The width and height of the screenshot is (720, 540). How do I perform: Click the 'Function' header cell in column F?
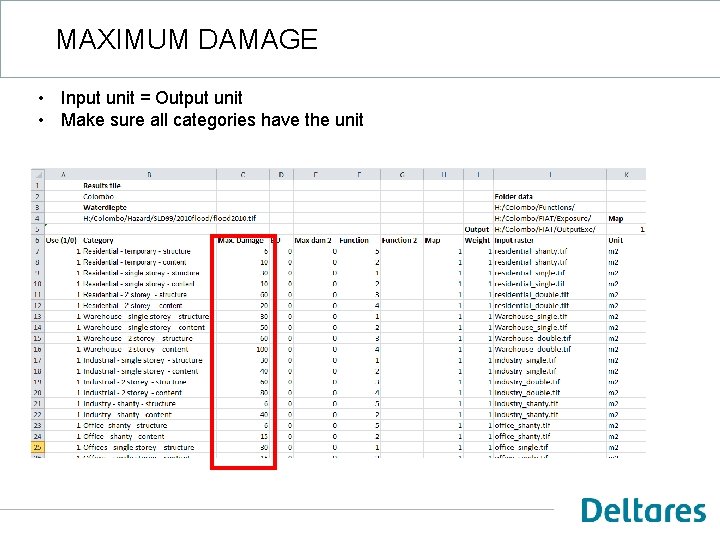point(354,240)
